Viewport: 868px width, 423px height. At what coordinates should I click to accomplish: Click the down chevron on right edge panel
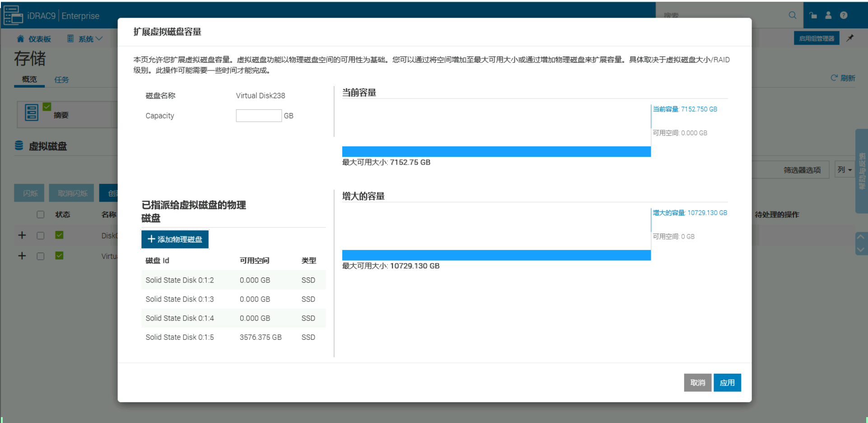tap(861, 249)
